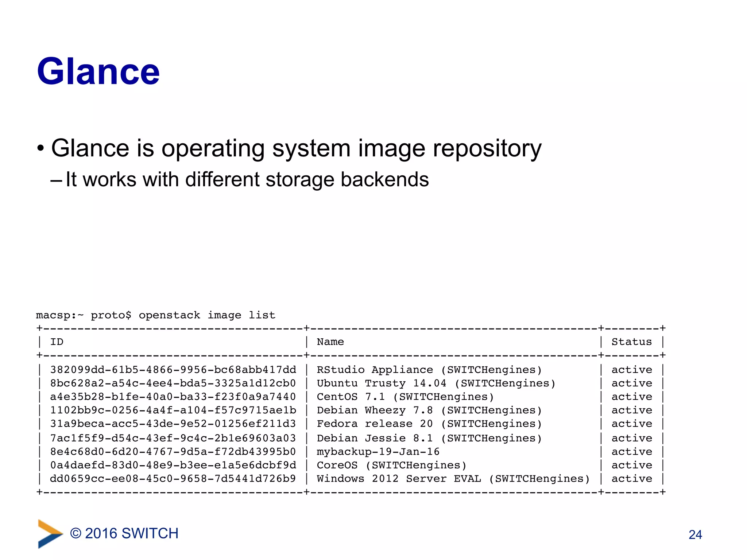This screenshot has height=560, width=747.
Task: Select ID 8bc628a2-a54c-4ee4-bda5-3325a1d12cb0
Action: [173, 383]
